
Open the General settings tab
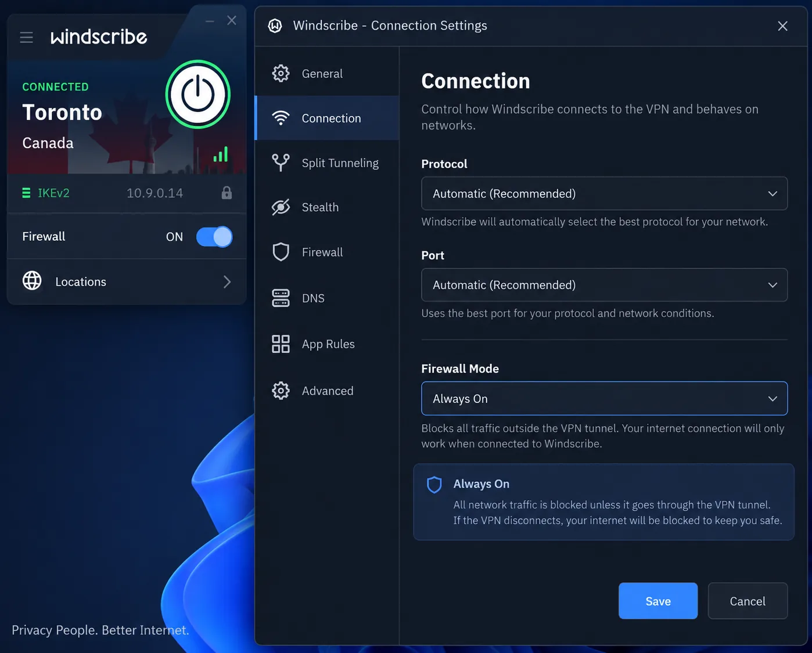tap(327, 74)
